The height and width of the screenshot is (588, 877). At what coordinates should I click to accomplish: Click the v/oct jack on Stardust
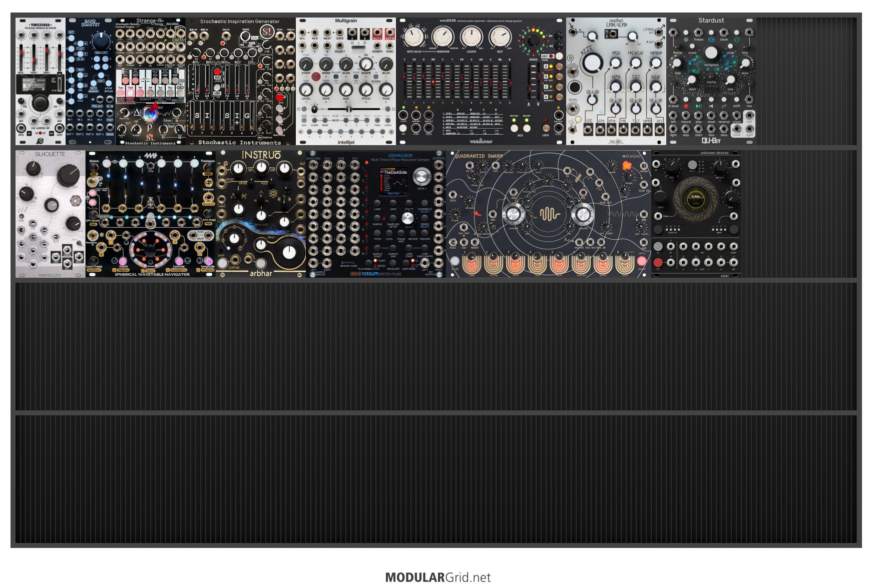736,115
